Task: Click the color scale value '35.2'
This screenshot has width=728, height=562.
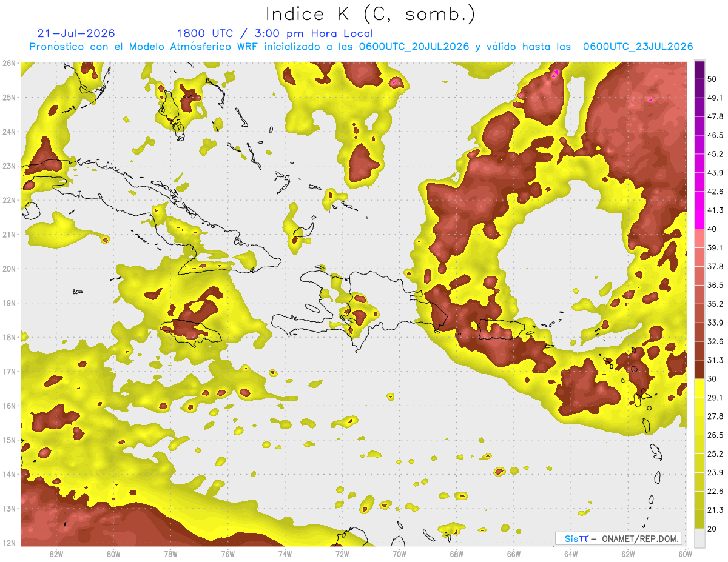Action: (715, 304)
